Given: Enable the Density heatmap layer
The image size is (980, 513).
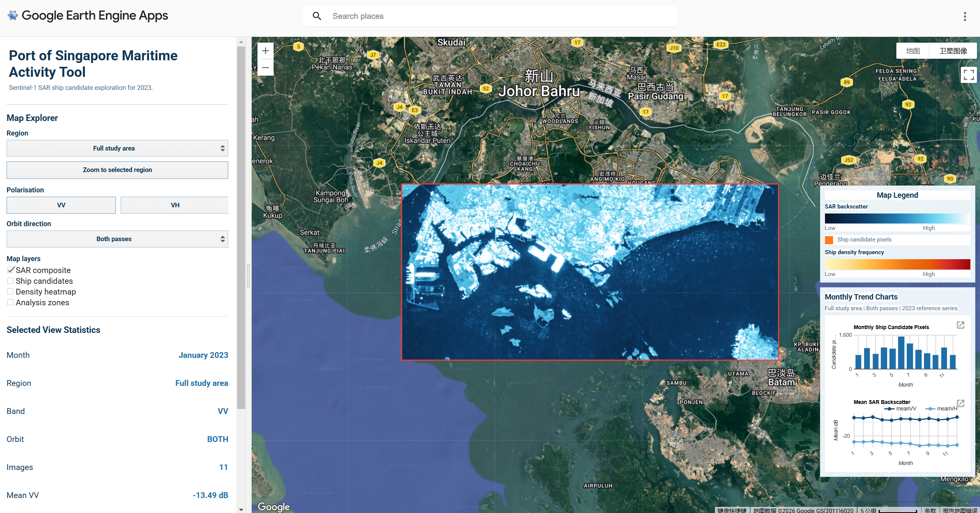Looking at the screenshot, I should click(11, 291).
